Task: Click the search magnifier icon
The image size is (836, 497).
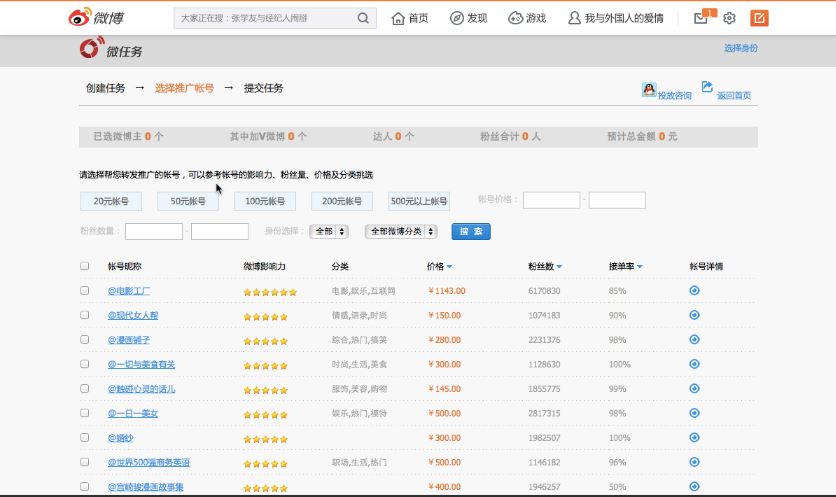Action: [x=363, y=18]
